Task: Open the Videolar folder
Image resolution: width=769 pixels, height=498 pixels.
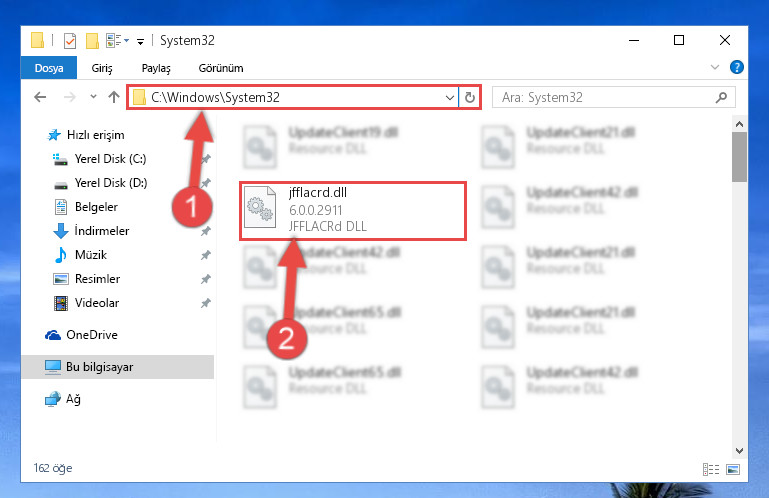Action: coord(97,303)
